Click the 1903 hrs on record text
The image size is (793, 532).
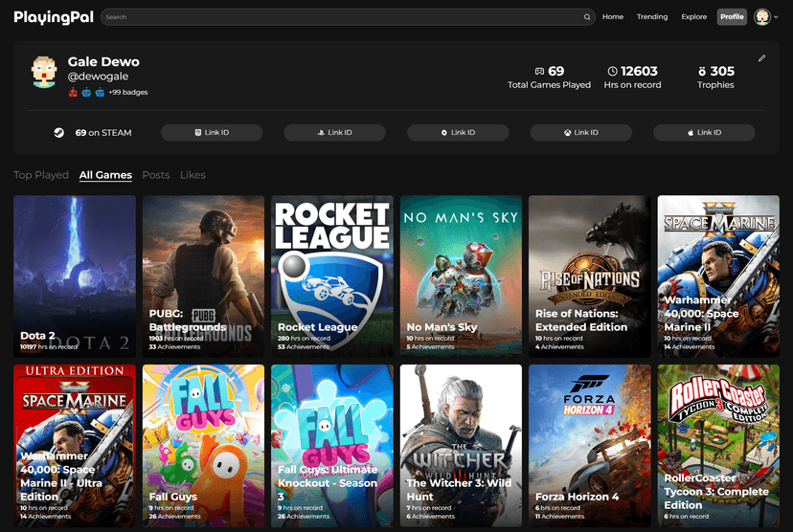176,339
